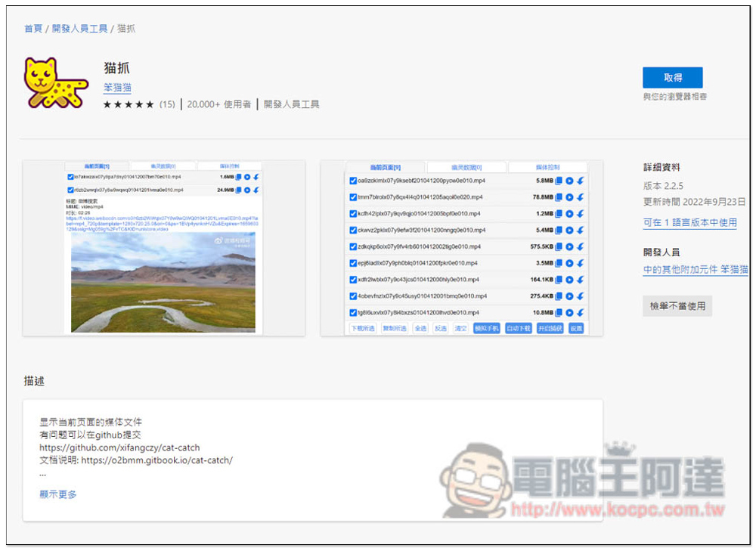Click the 猫抓 cat logo icon

pyautogui.click(x=56, y=82)
